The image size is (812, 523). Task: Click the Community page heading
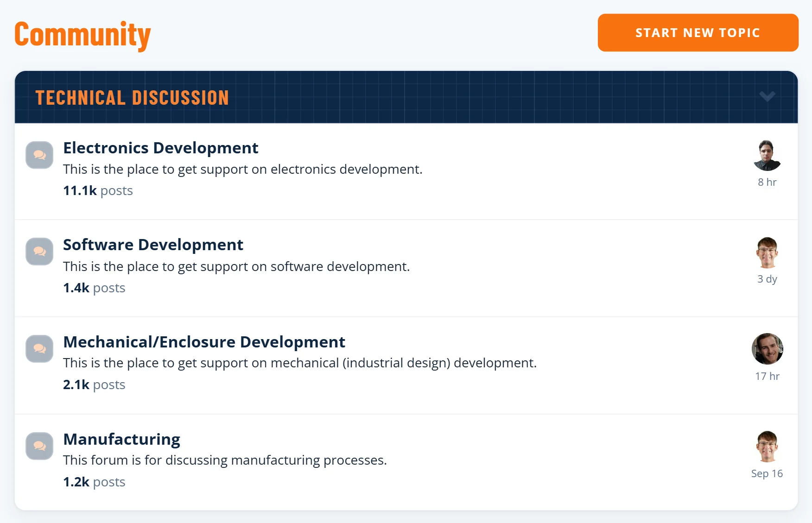(82, 35)
